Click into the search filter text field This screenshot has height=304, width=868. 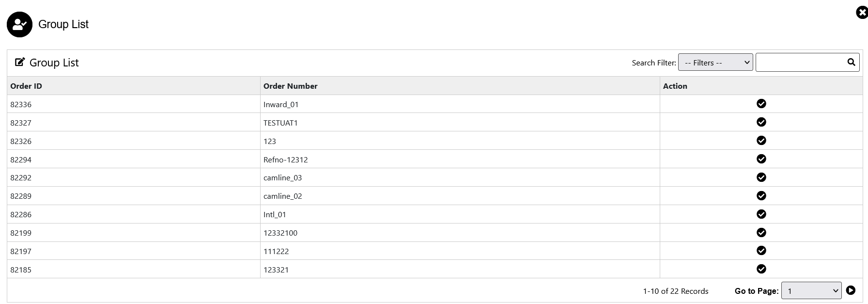coord(800,63)
